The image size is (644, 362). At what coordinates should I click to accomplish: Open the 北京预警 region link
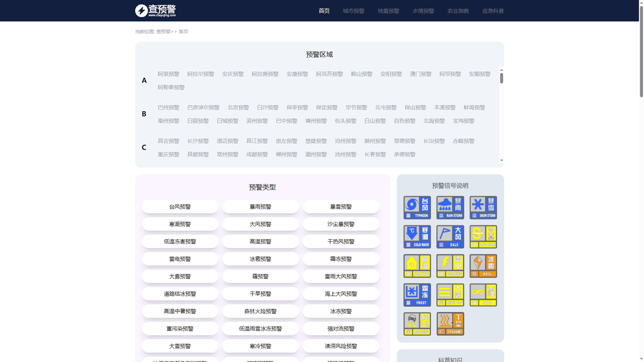click(238, 108)
